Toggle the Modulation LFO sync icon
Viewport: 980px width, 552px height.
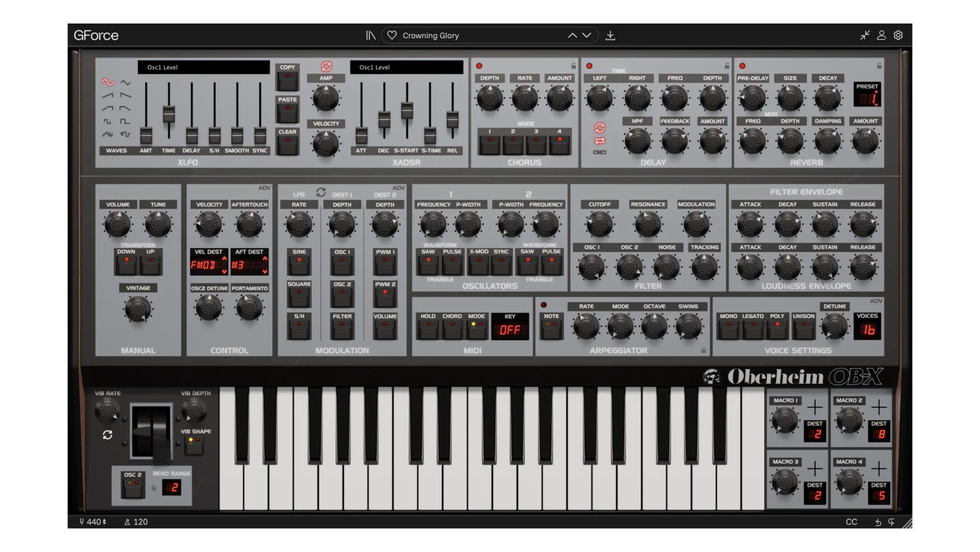coord(321,192)
